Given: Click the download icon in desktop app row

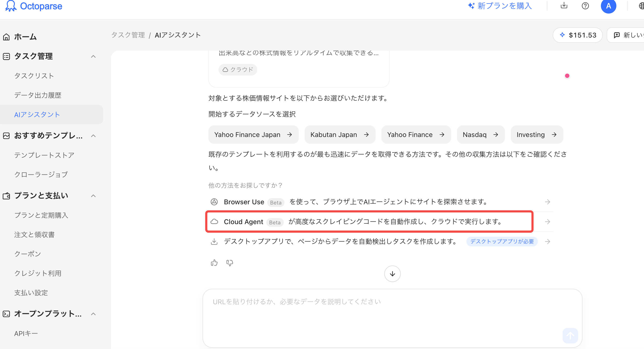Looking at the screenshot, I should 214,241.
